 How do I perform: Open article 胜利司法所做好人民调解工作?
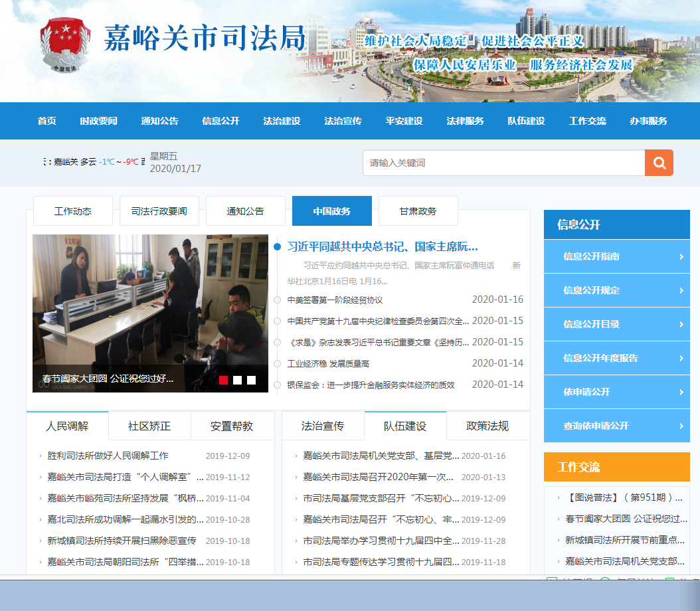tap(108, 456)
